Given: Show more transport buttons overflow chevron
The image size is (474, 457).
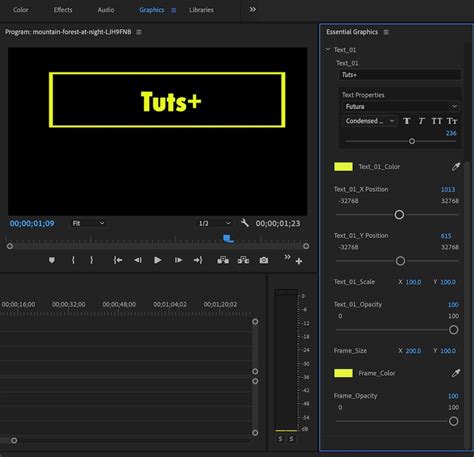Looking at the screenshot, I should point(287,257).
